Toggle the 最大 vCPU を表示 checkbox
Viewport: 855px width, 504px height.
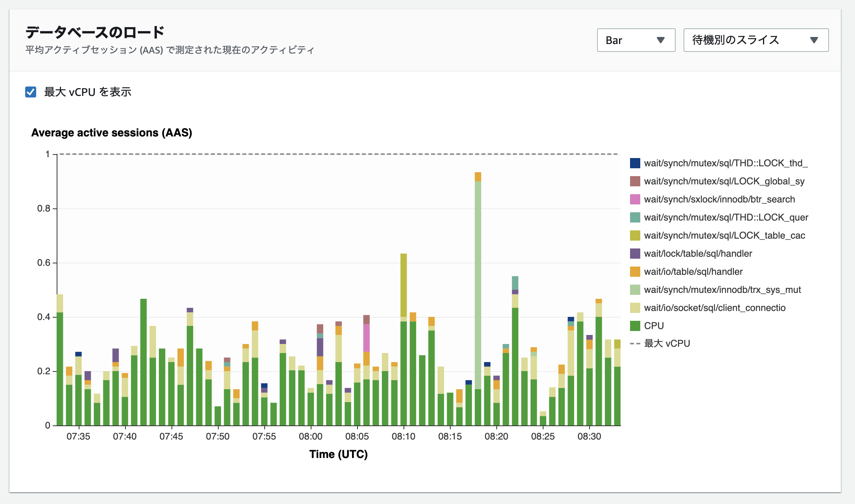click(x=31, y=92)
